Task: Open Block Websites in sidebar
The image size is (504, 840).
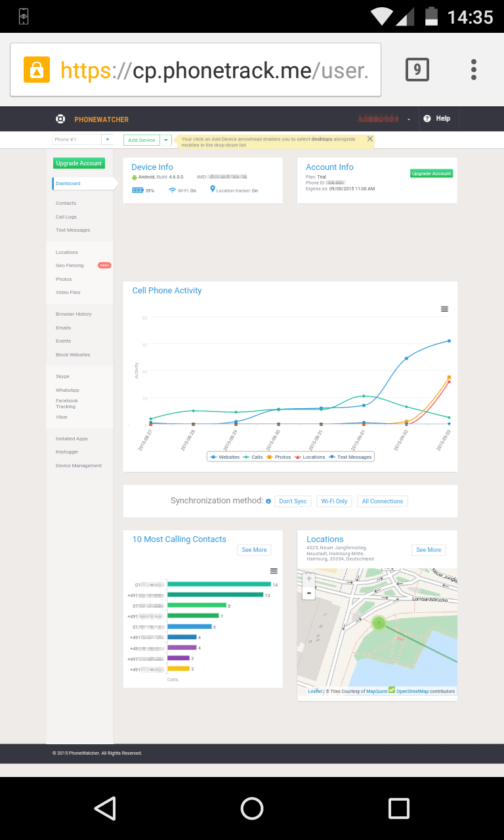Action: (x=73, y=355)
